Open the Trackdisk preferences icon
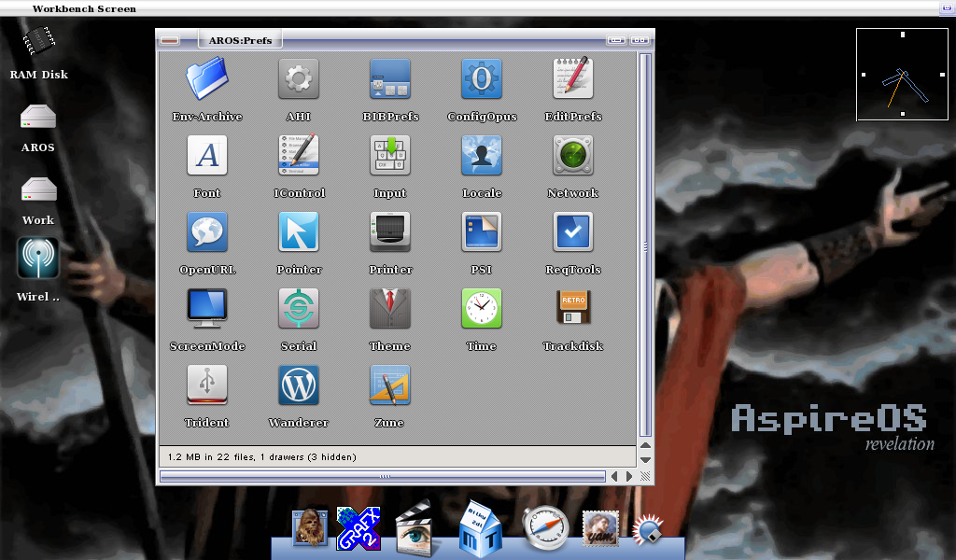The height and width of the screenshot is (560, 956). pyautogui.click(x=572, y=309)
